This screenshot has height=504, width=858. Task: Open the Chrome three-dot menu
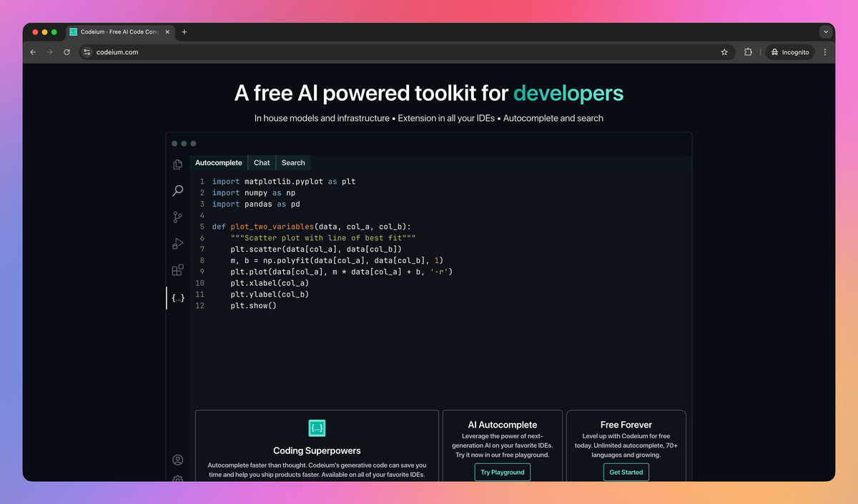point(825,52)
